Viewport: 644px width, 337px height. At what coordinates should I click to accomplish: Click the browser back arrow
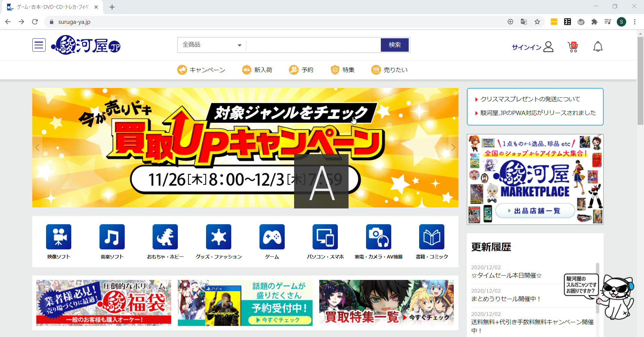(8, 22)
